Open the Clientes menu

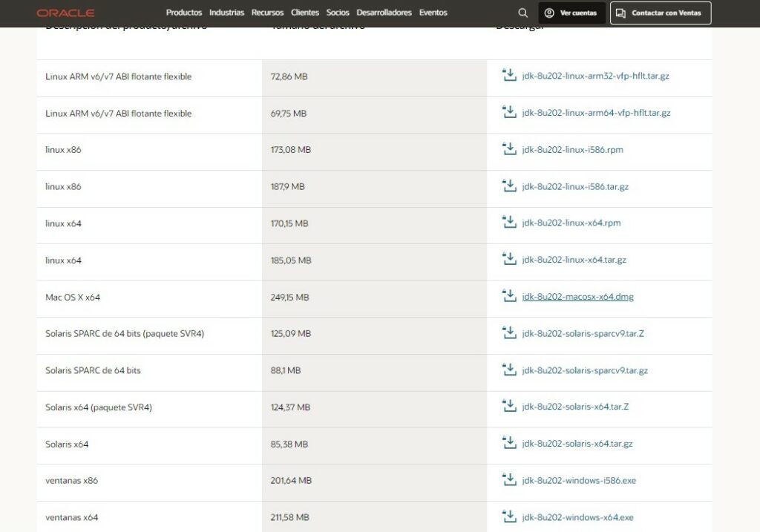(x=305, y=13)
